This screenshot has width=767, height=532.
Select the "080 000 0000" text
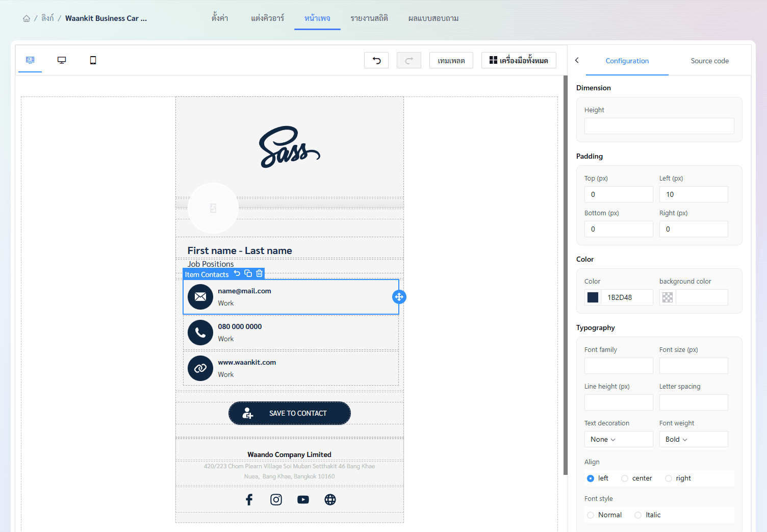click(240, 326)
